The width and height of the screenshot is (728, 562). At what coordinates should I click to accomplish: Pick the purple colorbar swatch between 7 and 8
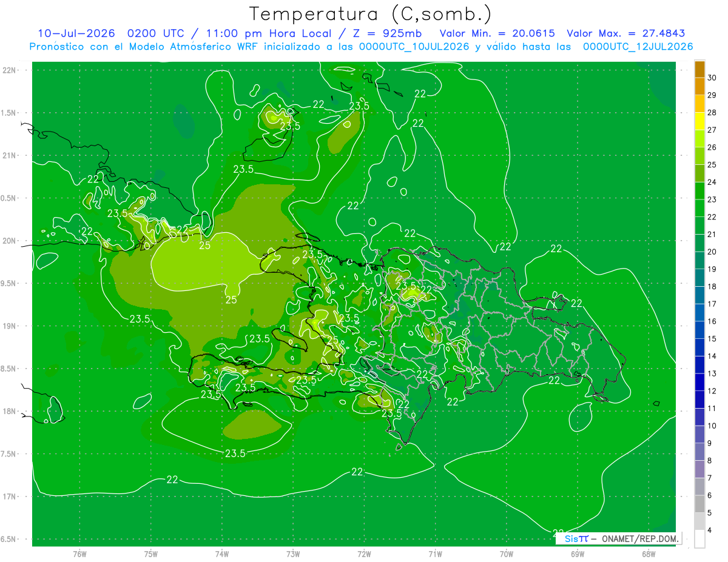pos(699,469)
